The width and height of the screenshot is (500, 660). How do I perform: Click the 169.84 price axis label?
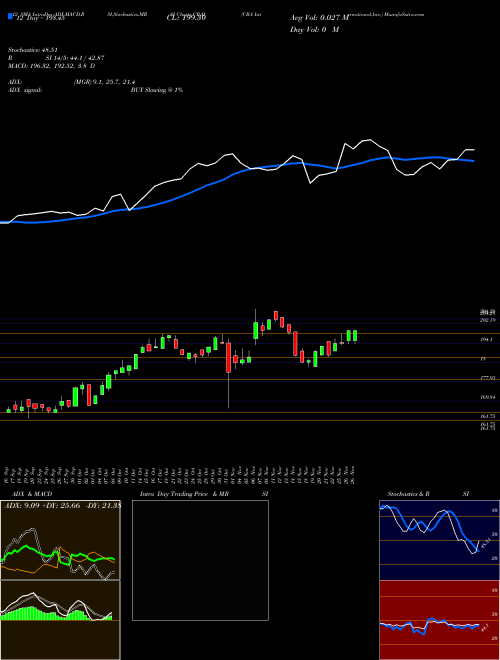(488, 397)
